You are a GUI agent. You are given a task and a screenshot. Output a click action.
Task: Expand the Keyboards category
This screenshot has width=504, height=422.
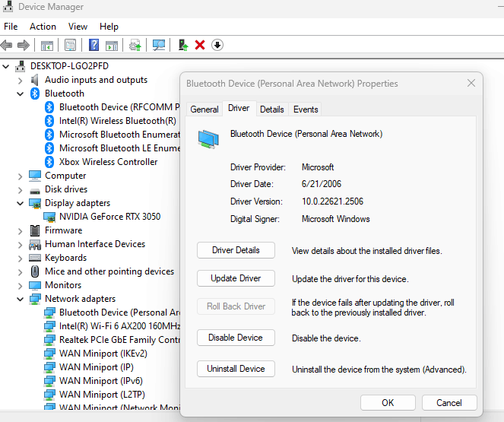pyautogui.click(x=21, y=259)
